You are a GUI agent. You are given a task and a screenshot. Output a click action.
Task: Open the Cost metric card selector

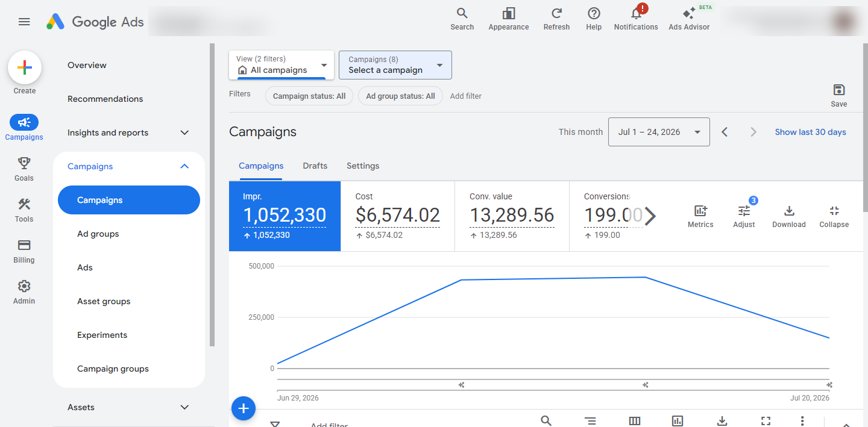tap(398, 216)
